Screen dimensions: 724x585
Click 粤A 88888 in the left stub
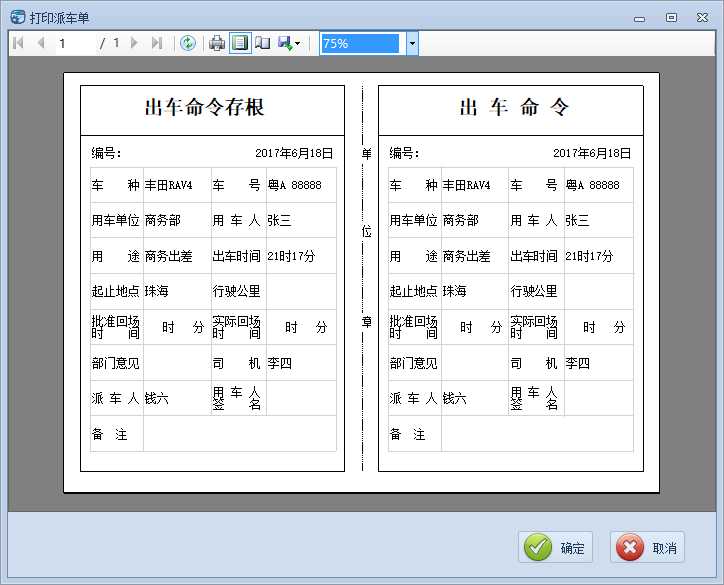pyautogui.click(x=295, y=185)
